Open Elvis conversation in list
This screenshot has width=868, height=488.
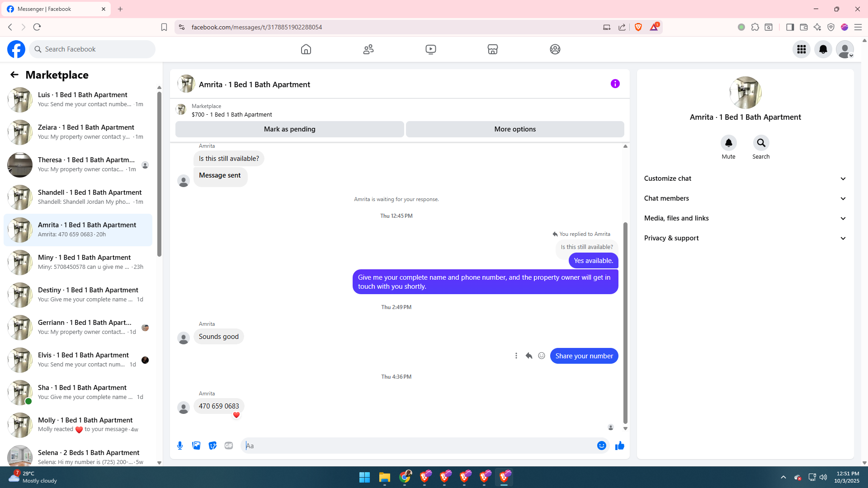tap(78, 360)
